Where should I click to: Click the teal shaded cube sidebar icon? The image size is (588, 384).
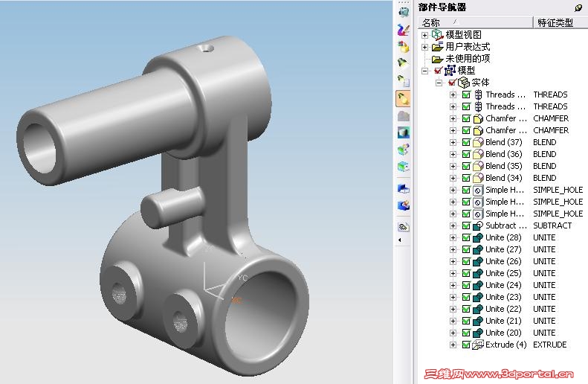[x=404, y=132]
